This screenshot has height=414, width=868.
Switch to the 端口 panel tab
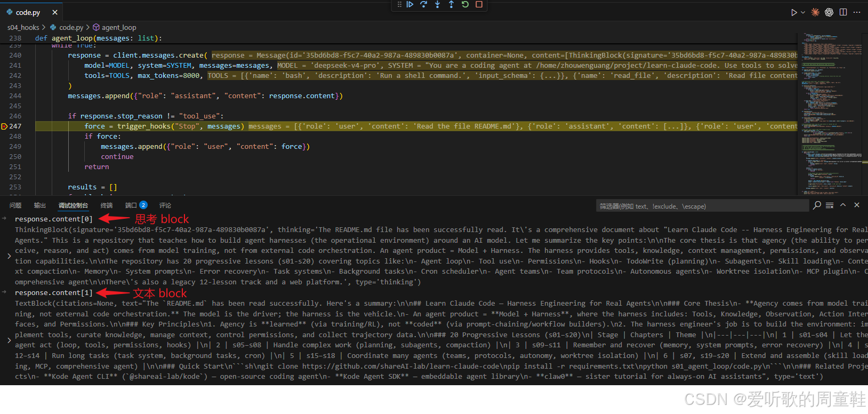[131, 205]
